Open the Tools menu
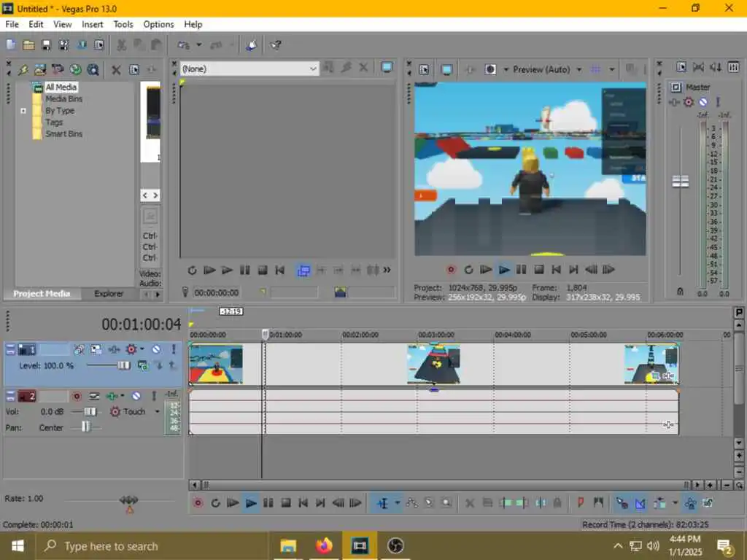Viewport: 747px width, 560px height. pyautogui.click(x=123, y=24)
